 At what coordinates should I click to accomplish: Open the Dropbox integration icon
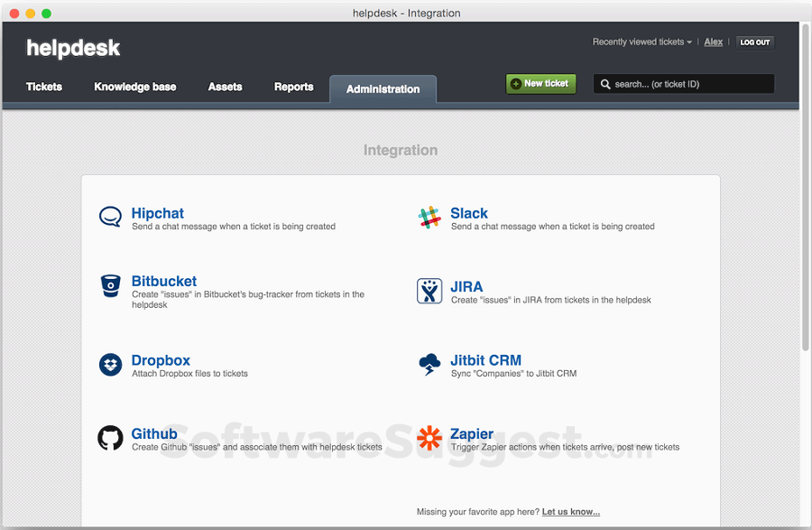click(x=110, y=365)
